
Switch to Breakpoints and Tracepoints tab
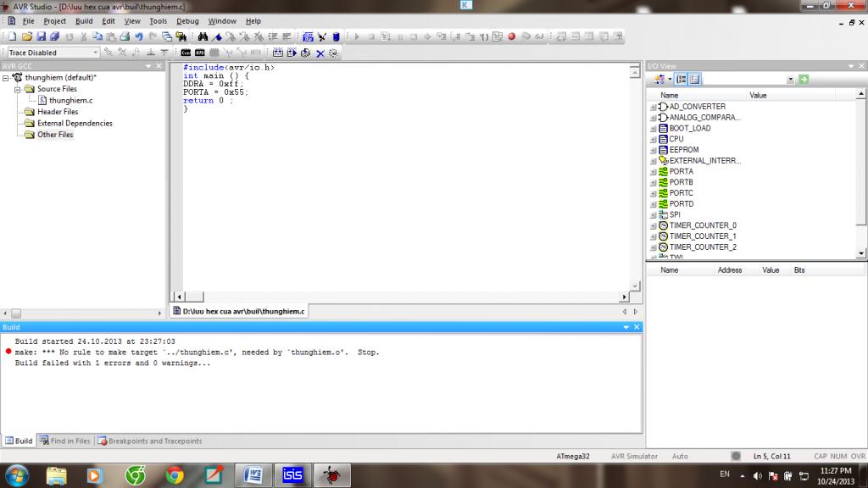(149, 441)
